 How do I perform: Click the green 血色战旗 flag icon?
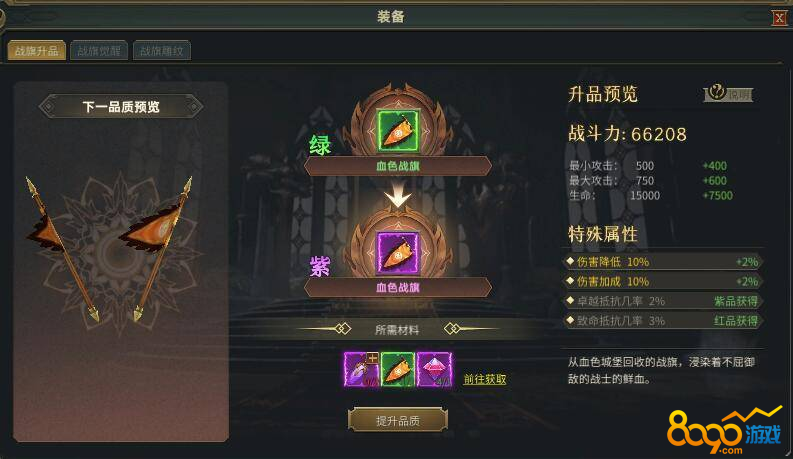pyautogui.click(x=398, y=130)
